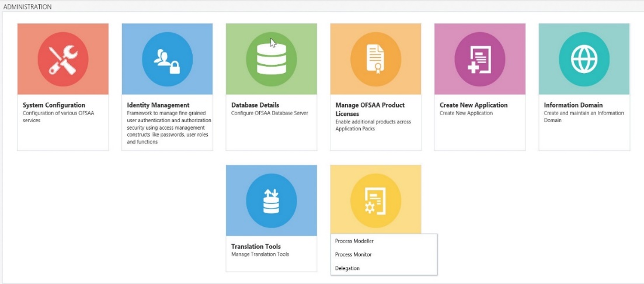Open Create New Application document-plus icon

tap(480, 59)
